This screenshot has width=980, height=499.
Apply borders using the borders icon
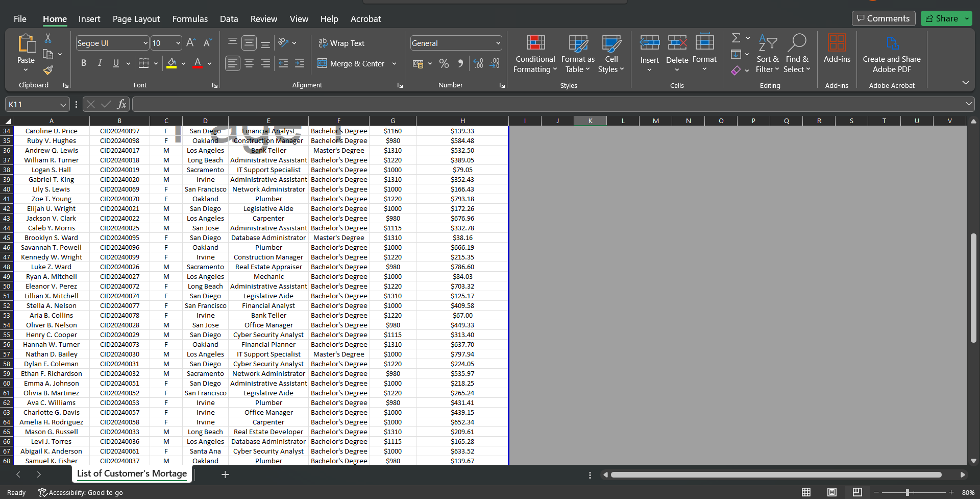click(144, 63)
